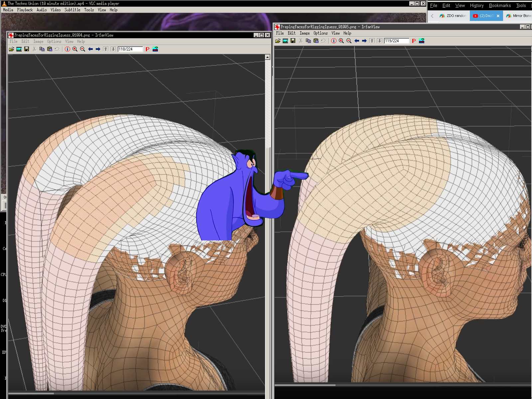Open File menu in right IrfanView window
Screen dimensions: 532x399
click(280, 33)
